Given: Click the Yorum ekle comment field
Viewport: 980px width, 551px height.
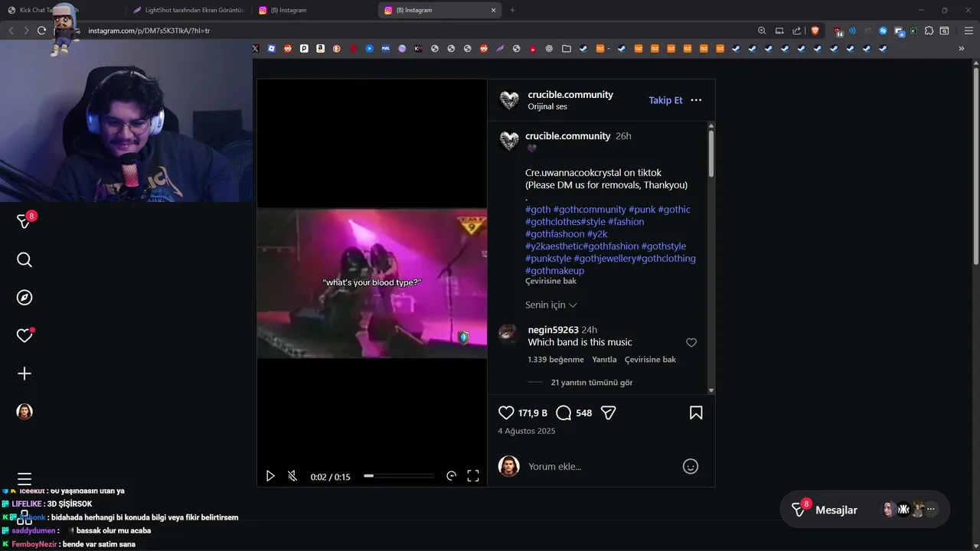Looking at the screenshot, I should click(601, 466).
